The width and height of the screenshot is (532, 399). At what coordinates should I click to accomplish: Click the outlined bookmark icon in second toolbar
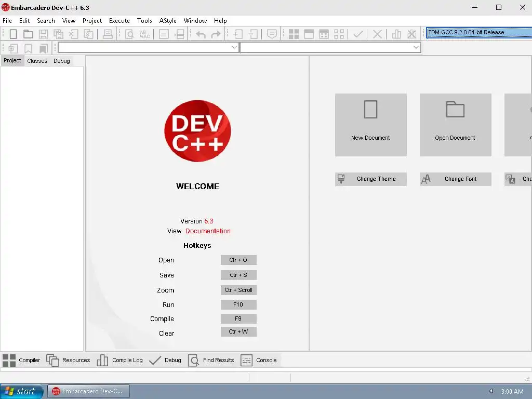pos(28,48)
